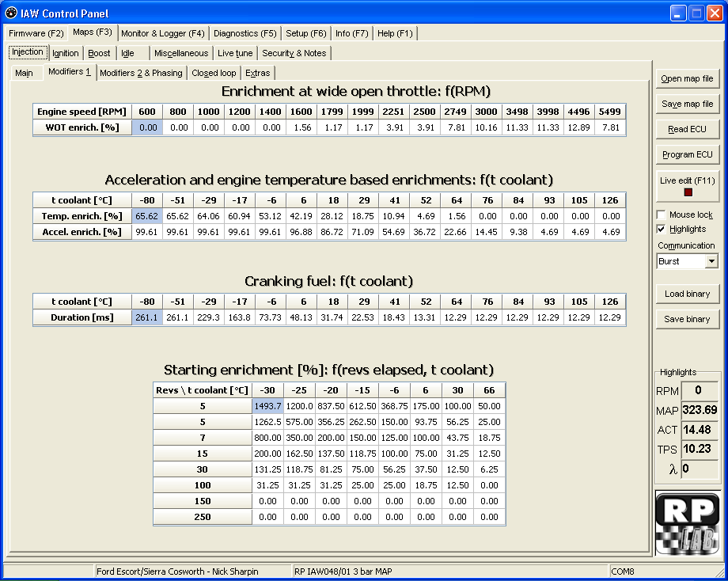Click the red Live edit indicator square
The height and width of the screenshot is (581, 728).
coord(688,192)
